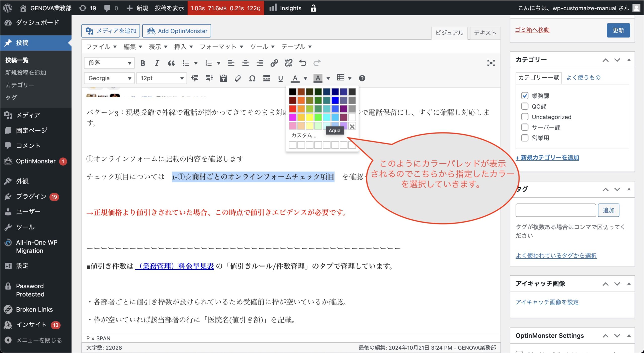Open the 段落 paragraph format dropdown
Viewport: 644px width, 353px height.
109,63
